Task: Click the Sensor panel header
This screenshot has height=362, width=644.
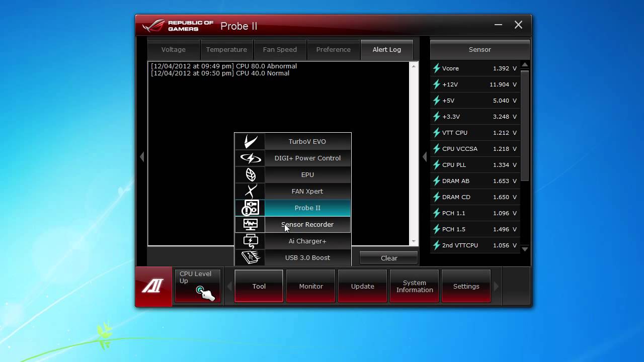Action: coord(480,50)
